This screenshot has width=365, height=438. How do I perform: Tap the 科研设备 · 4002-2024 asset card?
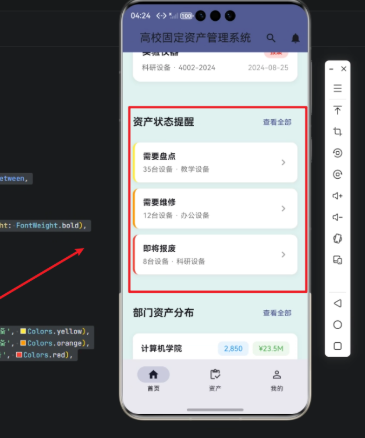click(215, 67)
